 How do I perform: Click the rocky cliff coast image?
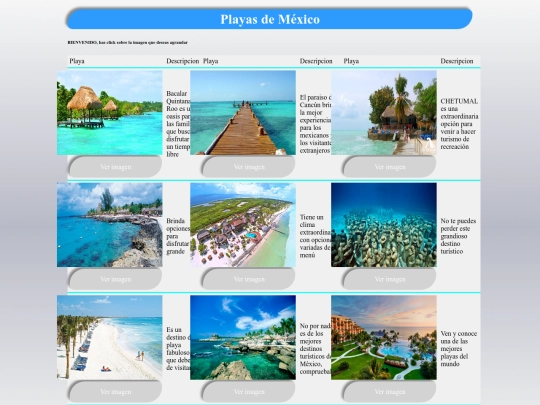[110, 225]
